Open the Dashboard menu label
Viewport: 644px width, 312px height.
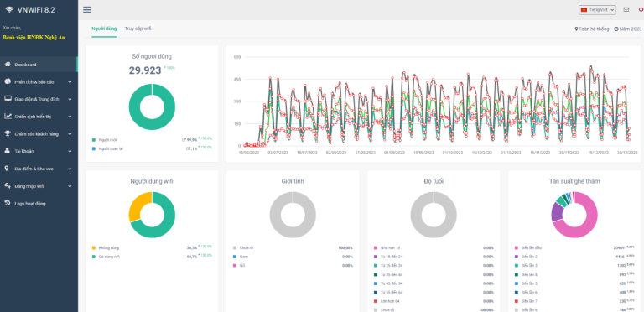(x=25, y=65)
